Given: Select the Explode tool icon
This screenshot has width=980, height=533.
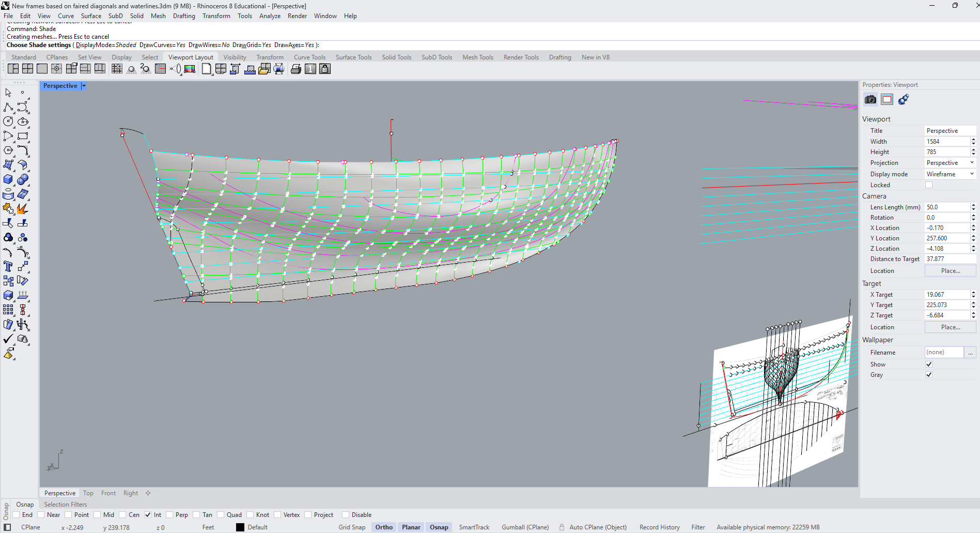Looking at the screenshot, I should pos(22,209).
